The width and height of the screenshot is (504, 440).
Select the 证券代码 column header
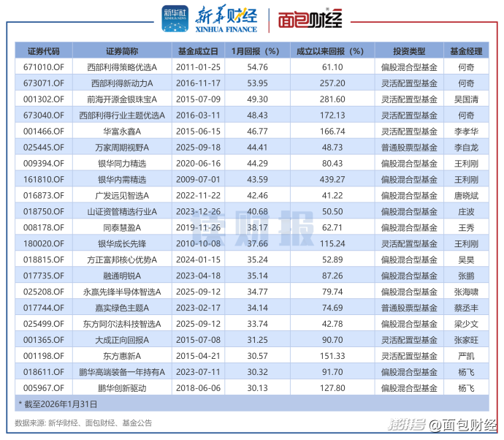pos(44,51)
